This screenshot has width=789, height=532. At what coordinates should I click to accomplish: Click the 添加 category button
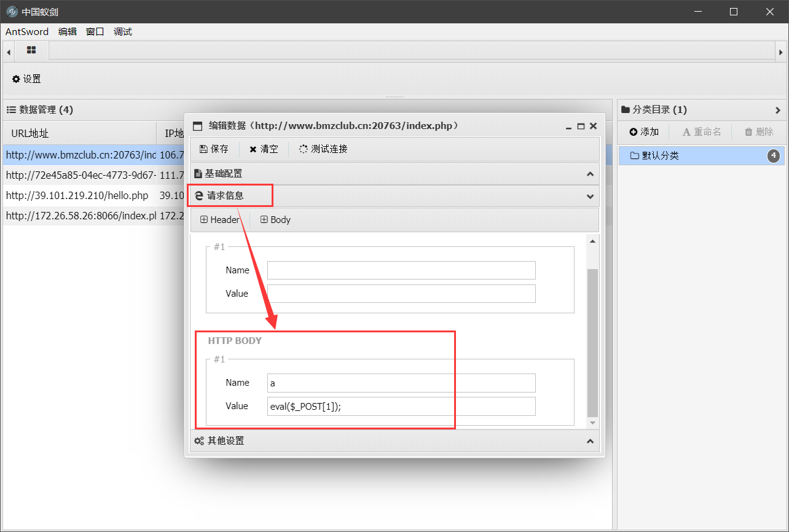tap(644, 131)
